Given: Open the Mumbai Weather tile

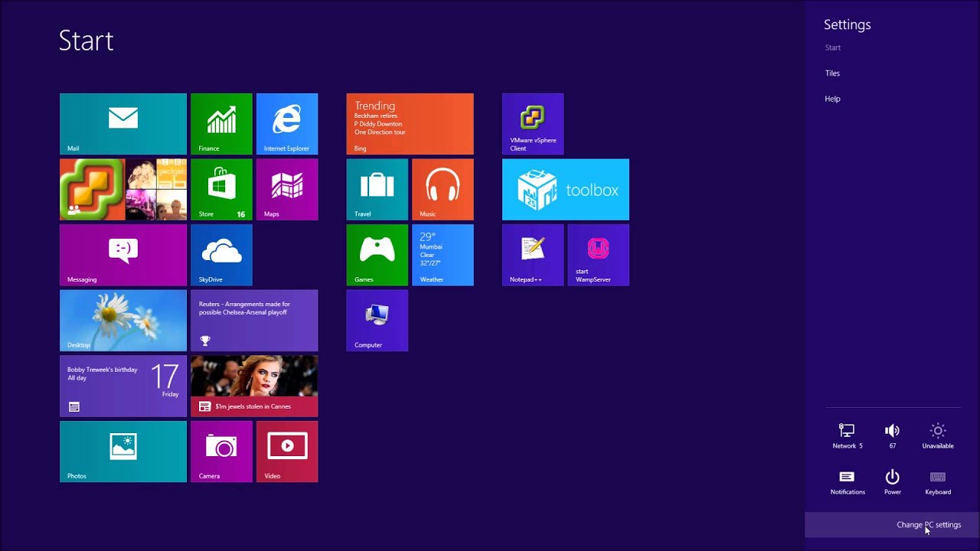Looking at the screenshot, I should tap(443, 255).
